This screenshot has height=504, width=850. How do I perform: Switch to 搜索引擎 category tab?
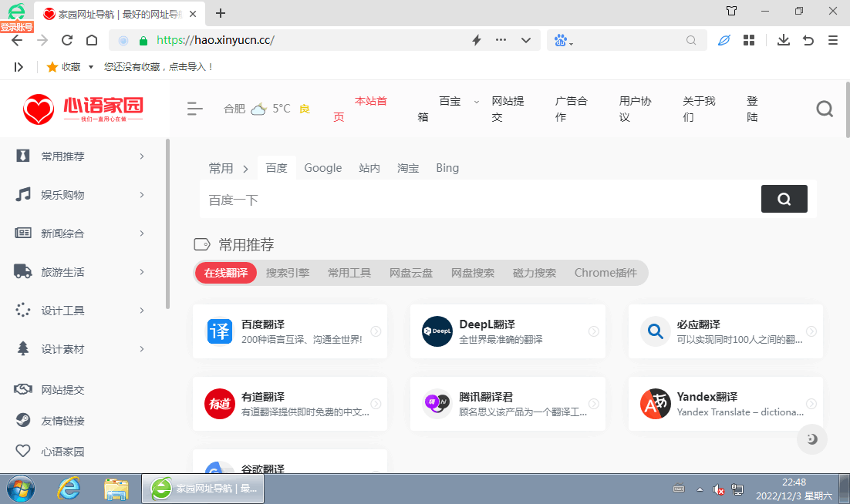point(287,273)
